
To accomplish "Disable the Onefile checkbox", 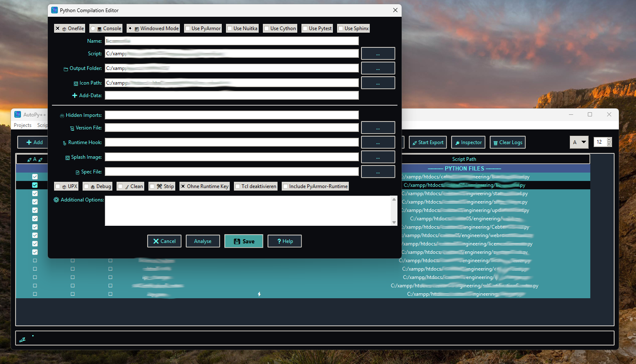I will [x=57, y=28].
